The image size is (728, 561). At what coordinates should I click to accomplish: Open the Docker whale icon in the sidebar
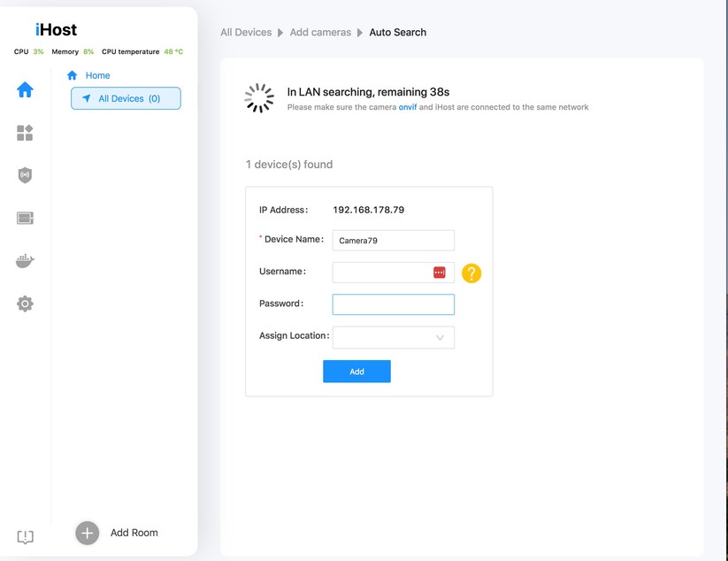(24, 260)
